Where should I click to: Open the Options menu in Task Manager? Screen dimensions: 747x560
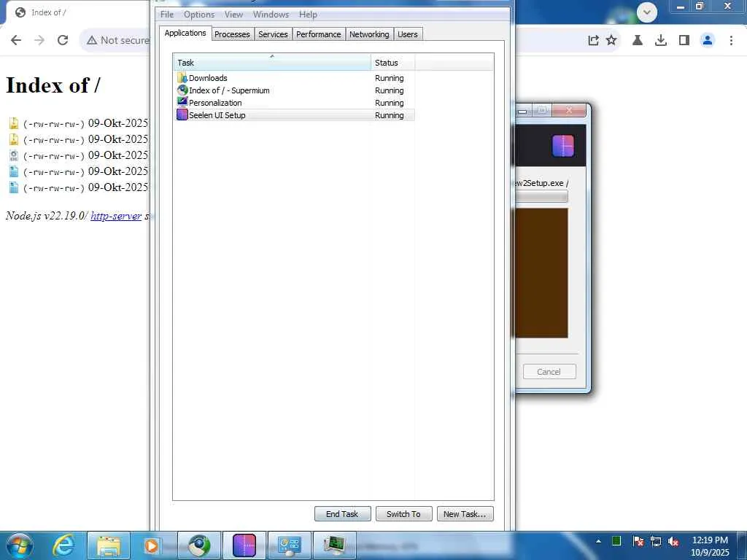point(199,15)
